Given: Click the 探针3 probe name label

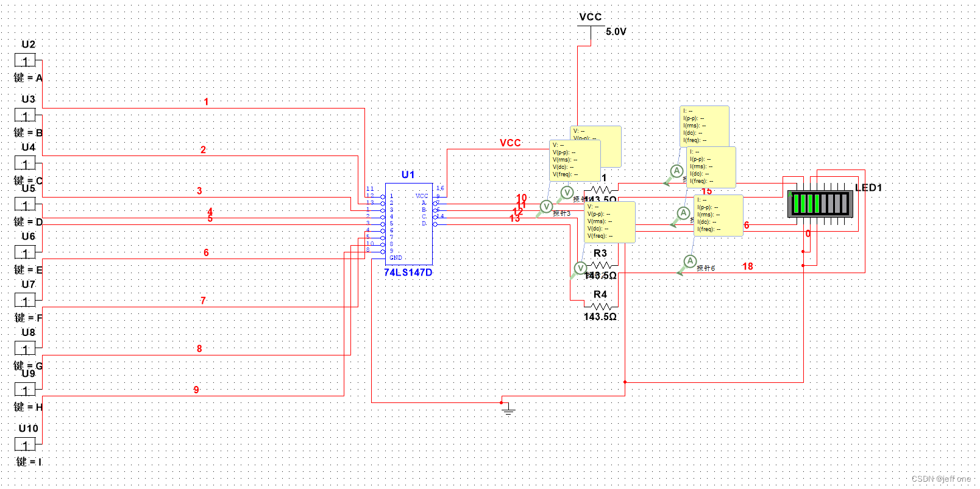Looking at the screenshot, I should coord(562,214).
